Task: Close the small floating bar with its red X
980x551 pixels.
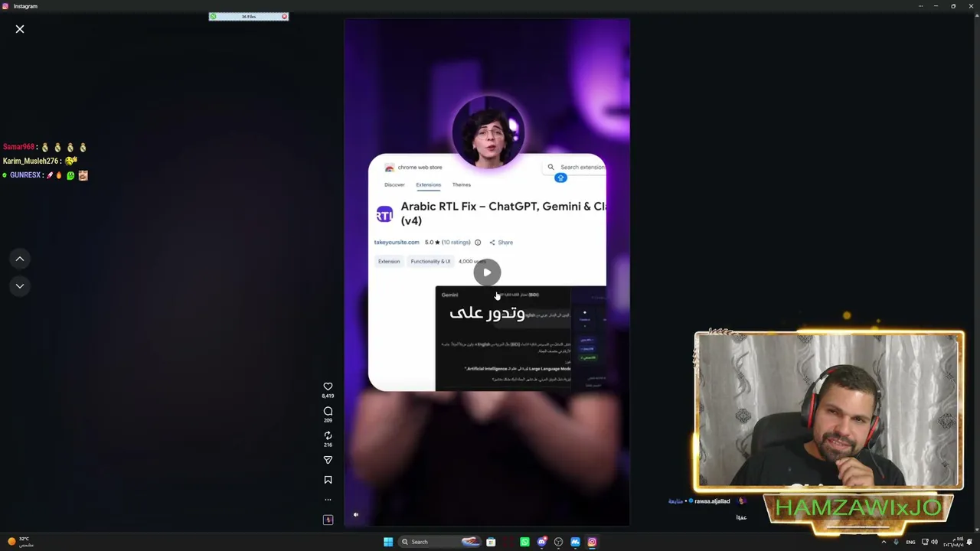Action: click(x=284, y=16)
